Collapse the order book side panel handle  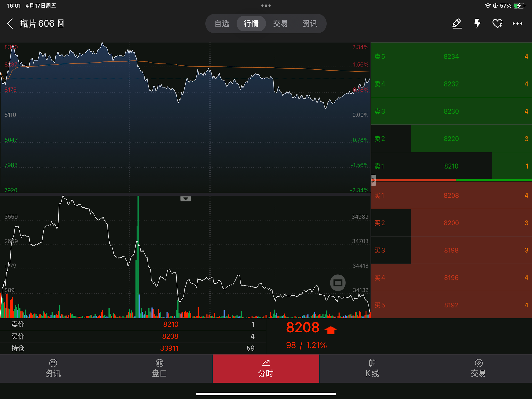pyautogui.click(x=373, y=180)
